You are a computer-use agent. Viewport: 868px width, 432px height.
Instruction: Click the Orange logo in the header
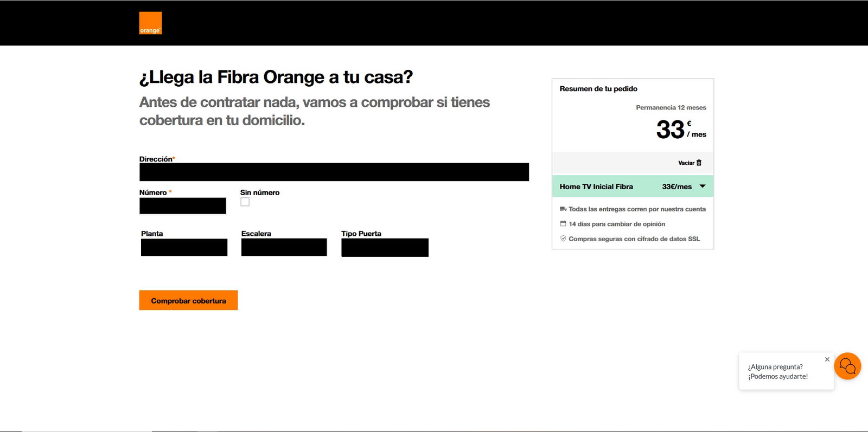(150, 23)
